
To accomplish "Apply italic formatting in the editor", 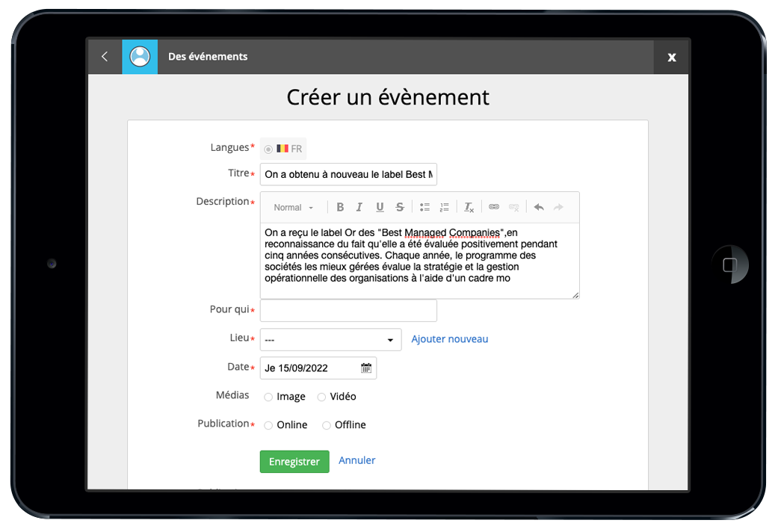I will 359,208.
